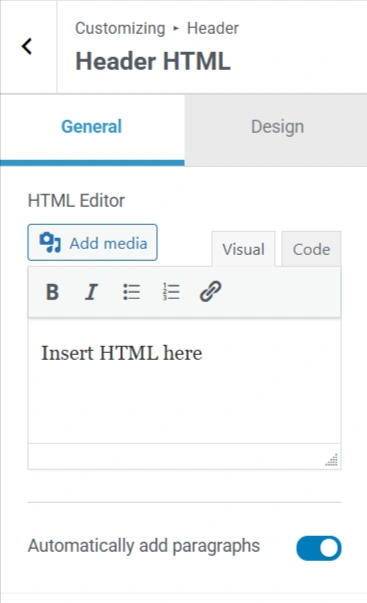Toggle Italic formatting in the editor toolbar
367x603 pixels.
(x=91, y=292)
